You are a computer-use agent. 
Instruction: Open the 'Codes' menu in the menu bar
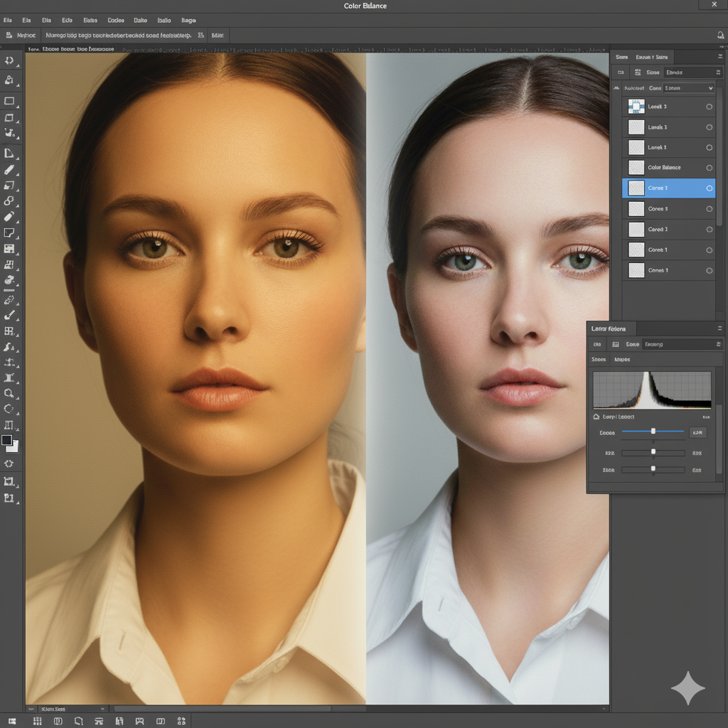(x=116, y=21)
